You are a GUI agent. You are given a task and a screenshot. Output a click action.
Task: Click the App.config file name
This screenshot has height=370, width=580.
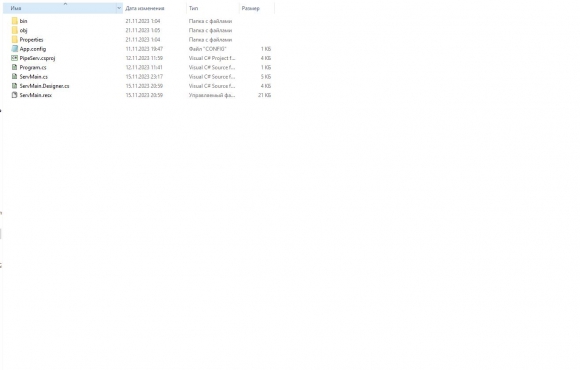[x=33, y=49]
